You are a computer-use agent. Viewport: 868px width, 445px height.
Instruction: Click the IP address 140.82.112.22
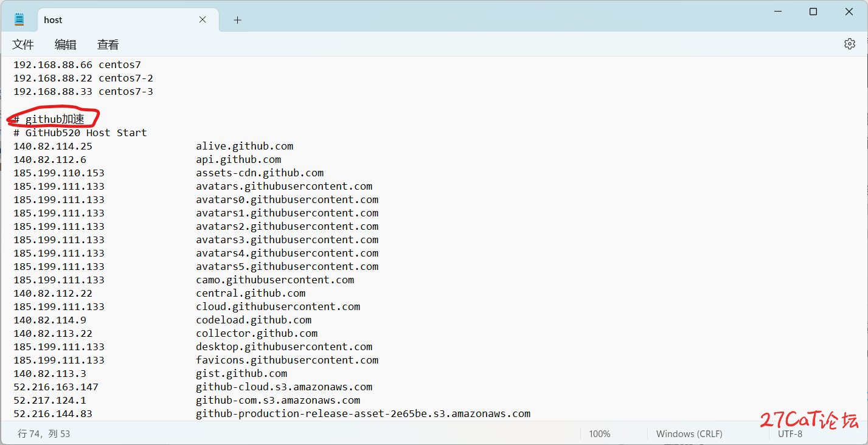click(53, 293)
